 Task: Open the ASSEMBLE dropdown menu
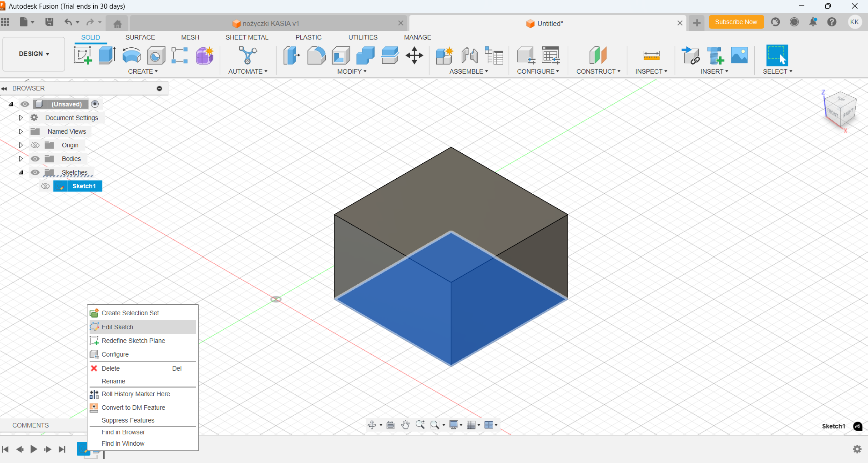(469, 71)
